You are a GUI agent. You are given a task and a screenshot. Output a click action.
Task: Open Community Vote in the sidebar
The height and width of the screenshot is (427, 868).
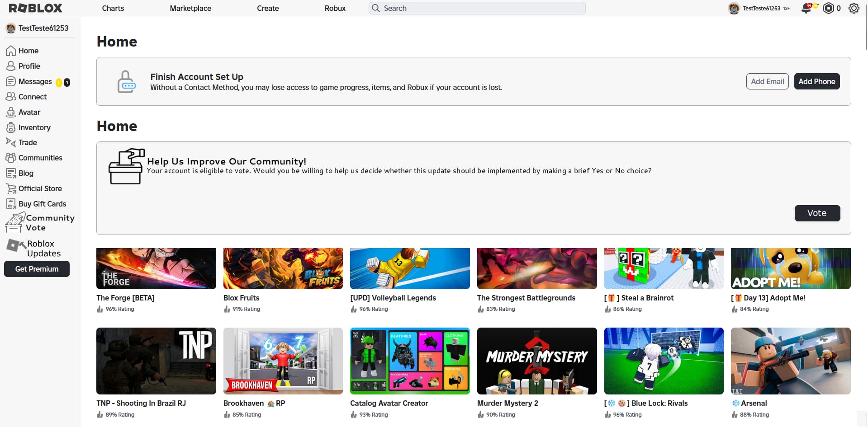39,223
